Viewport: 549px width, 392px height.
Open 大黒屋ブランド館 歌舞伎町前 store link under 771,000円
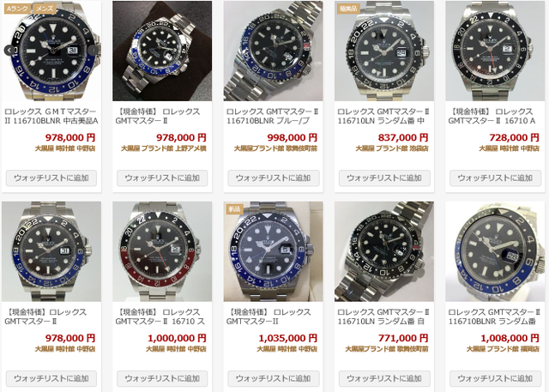tap(387, 349)
